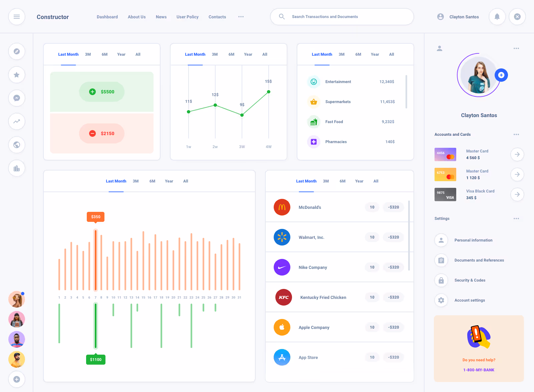The image size is (534, 392).
Task: Open the Settings section ellipsis menu
Action: [x=516, y=219]
